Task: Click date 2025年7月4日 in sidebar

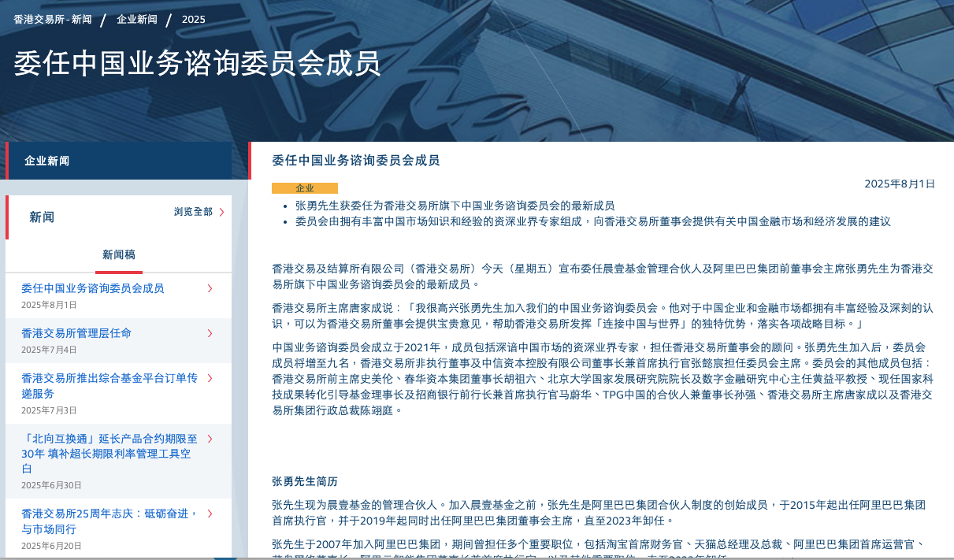Action: tap(49, 350)
